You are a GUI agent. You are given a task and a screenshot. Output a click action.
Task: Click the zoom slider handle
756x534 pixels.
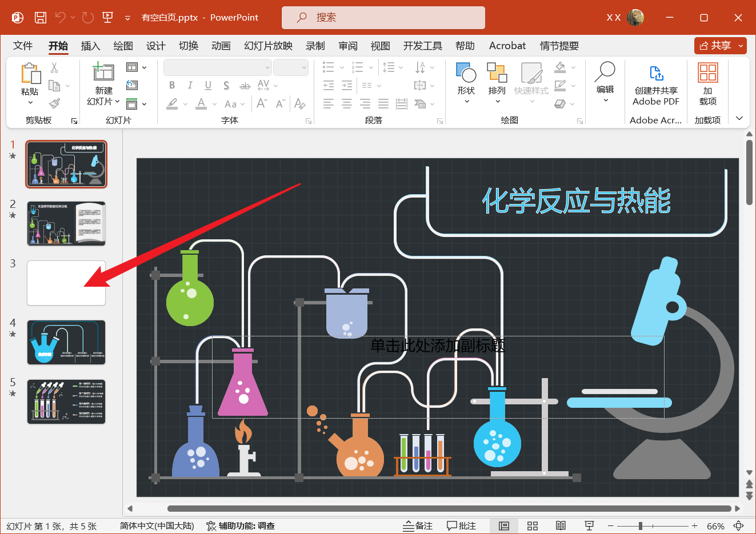pos(641,526)
